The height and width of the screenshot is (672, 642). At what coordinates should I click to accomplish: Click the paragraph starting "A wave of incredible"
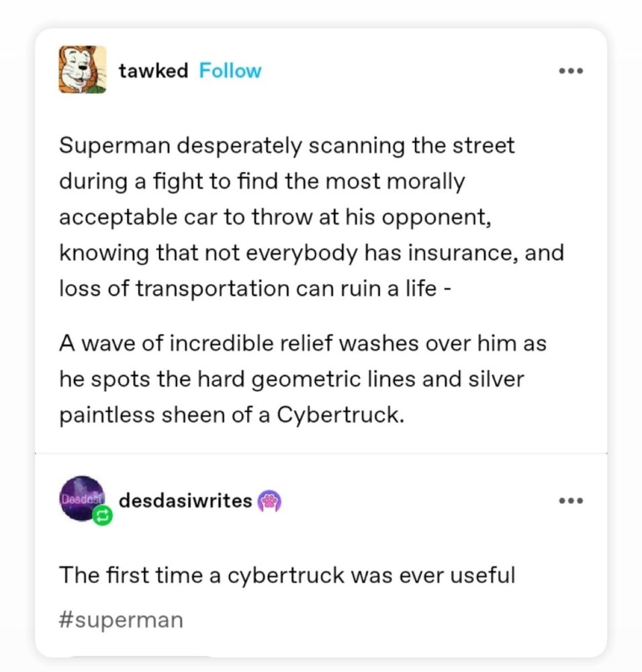coord(302,379)
